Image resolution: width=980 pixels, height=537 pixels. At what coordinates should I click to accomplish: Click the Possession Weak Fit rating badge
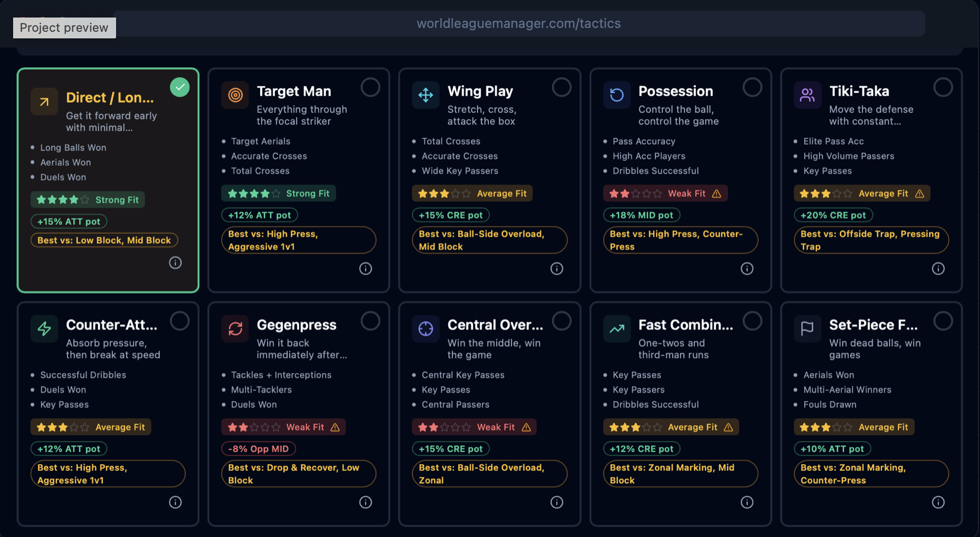[665, 193]
